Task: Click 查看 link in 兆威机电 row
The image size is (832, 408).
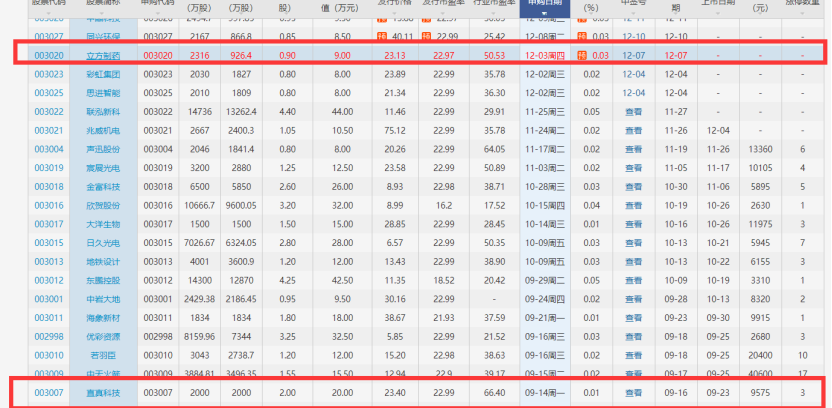Action: coord(634,131)
